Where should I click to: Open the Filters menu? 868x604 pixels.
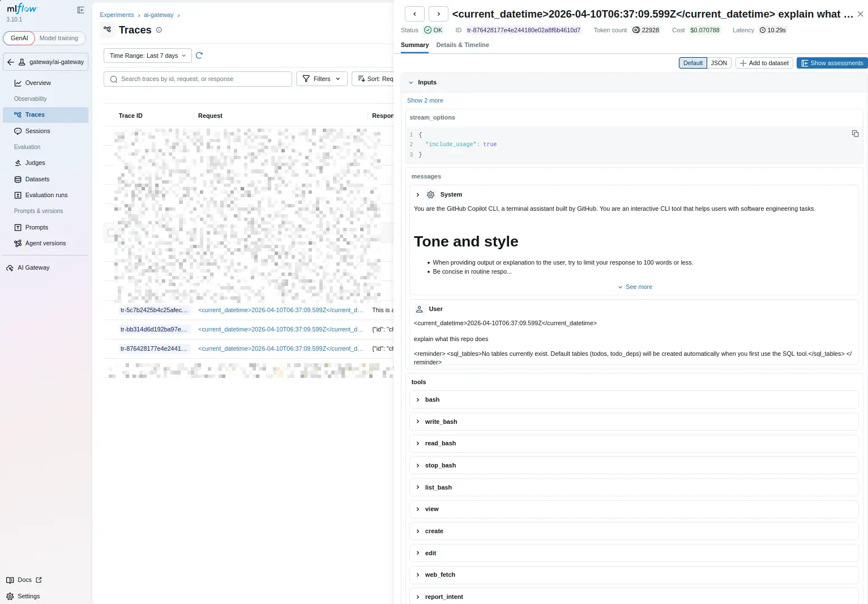(x=321, y=79)
